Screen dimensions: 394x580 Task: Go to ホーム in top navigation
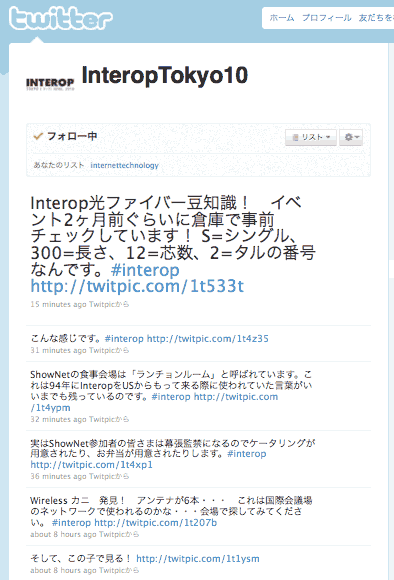click(282, 17)
